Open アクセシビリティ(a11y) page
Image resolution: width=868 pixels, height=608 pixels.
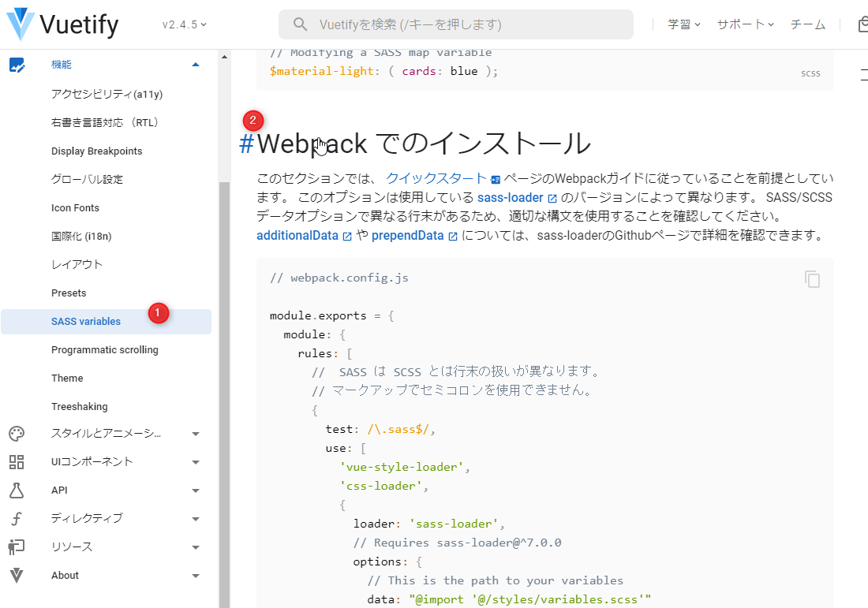click(x=107, y=94)
